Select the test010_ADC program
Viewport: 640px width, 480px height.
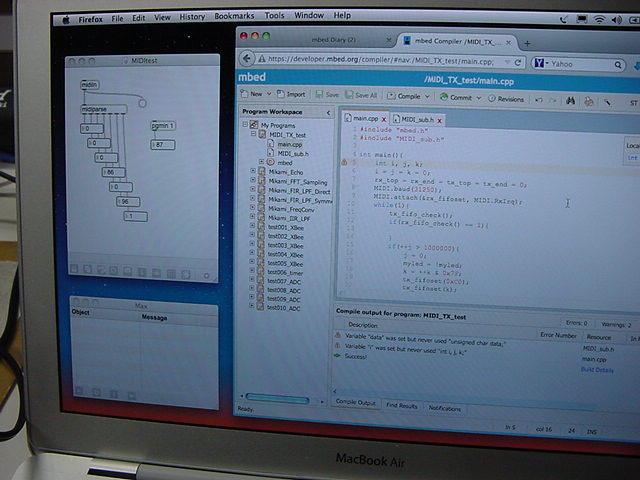point(283,308)
